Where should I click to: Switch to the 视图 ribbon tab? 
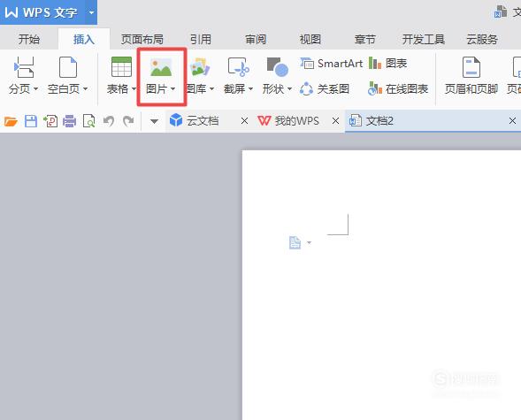pos(310,40)
